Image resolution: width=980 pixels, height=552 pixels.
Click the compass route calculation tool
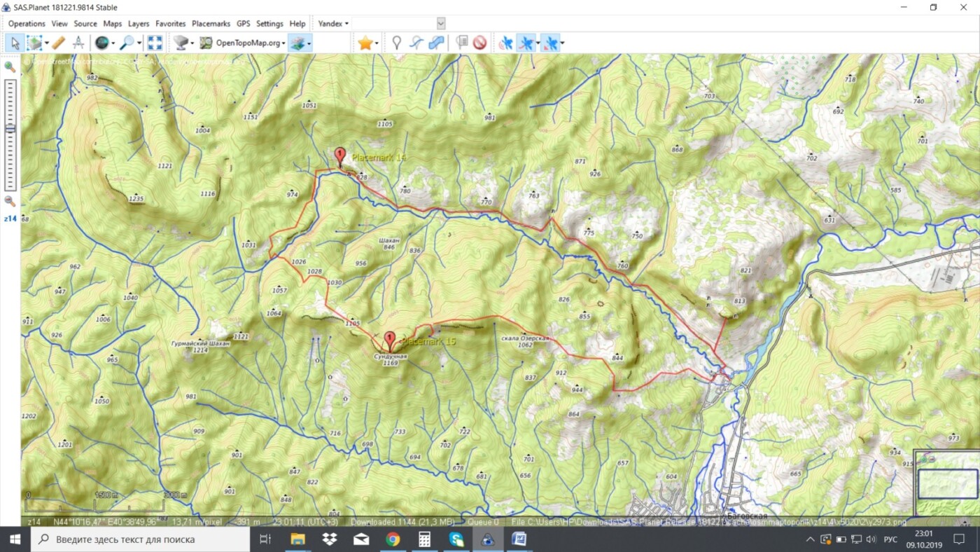click(x=78, y=43)
